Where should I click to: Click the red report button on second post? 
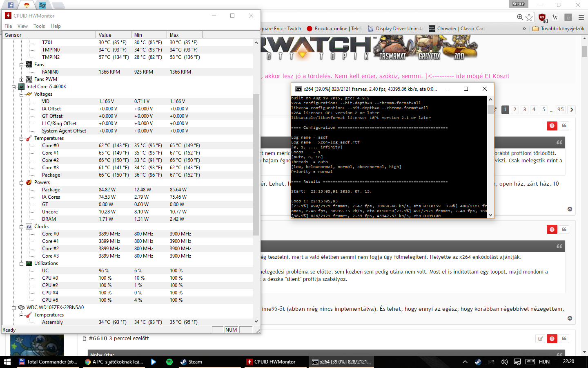(x=552, y=229)
